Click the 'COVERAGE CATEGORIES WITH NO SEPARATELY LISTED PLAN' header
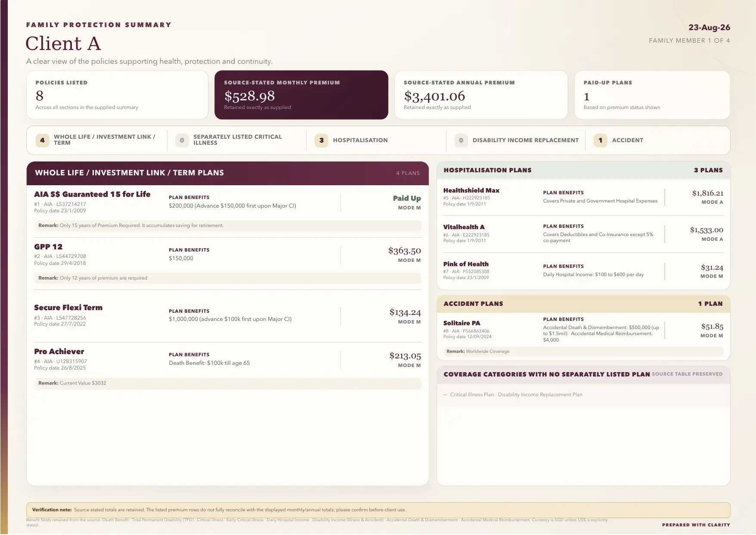The image size is (756, 535). pyautogui.click(x=547, y=374)
